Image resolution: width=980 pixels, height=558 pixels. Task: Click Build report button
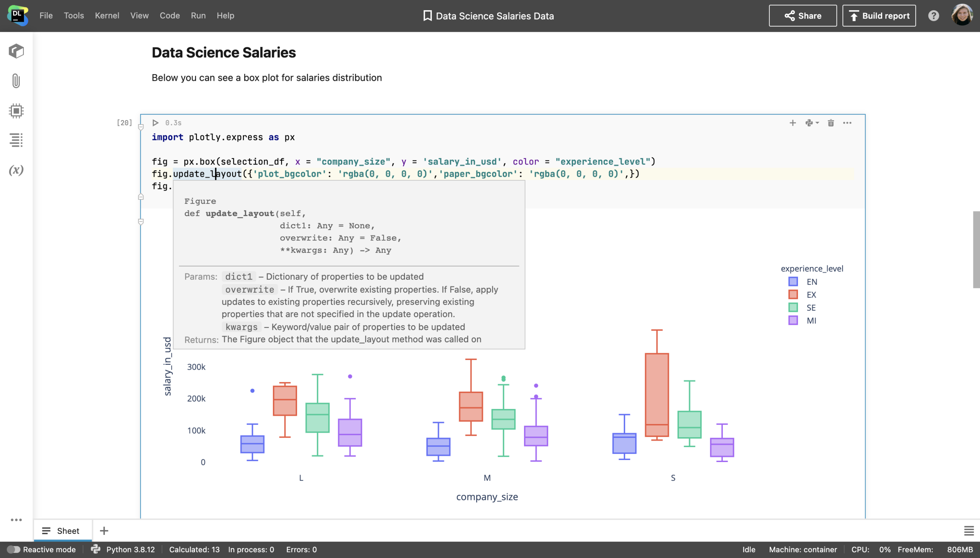pyautogui.click(x=879, y=15)
